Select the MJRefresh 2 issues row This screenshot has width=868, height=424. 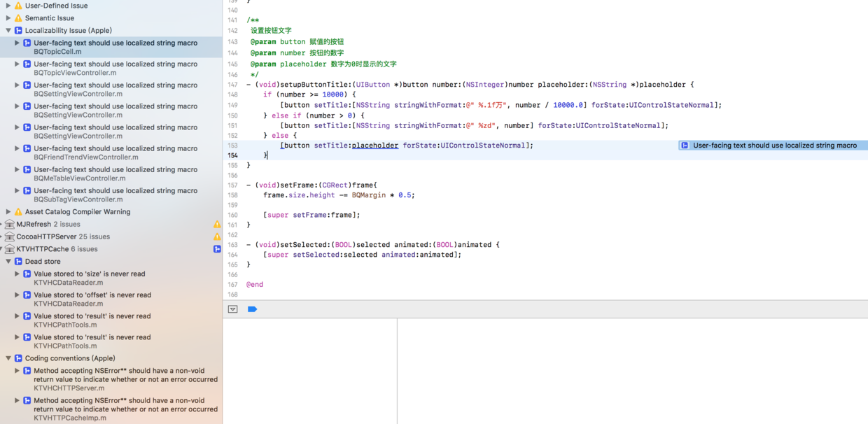111,225
